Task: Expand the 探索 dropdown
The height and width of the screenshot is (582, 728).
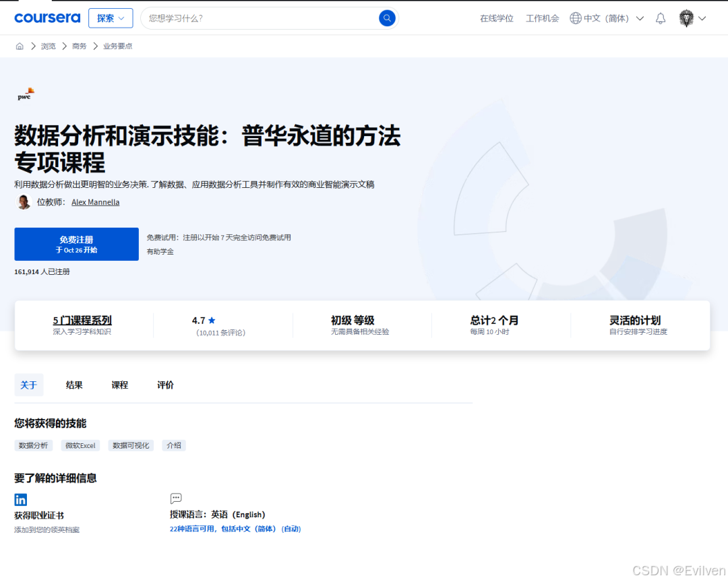Action: [111, 18]
